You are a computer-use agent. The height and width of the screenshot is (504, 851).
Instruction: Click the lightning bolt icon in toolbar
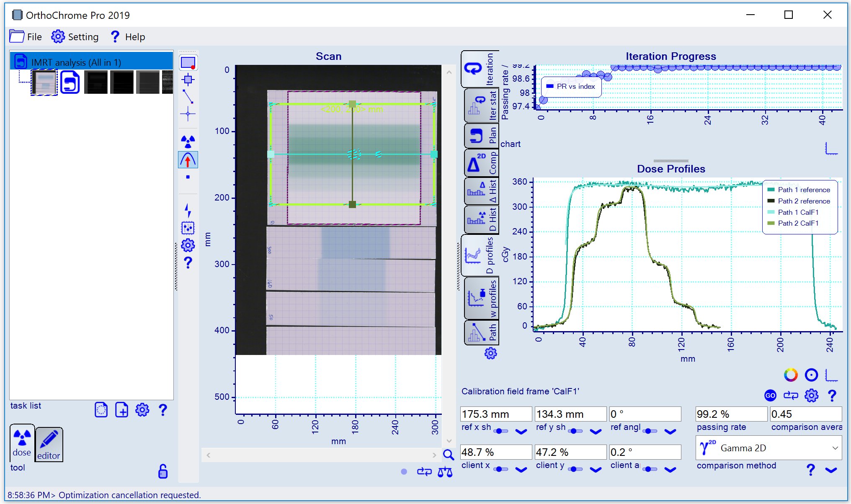pos(188,210)
